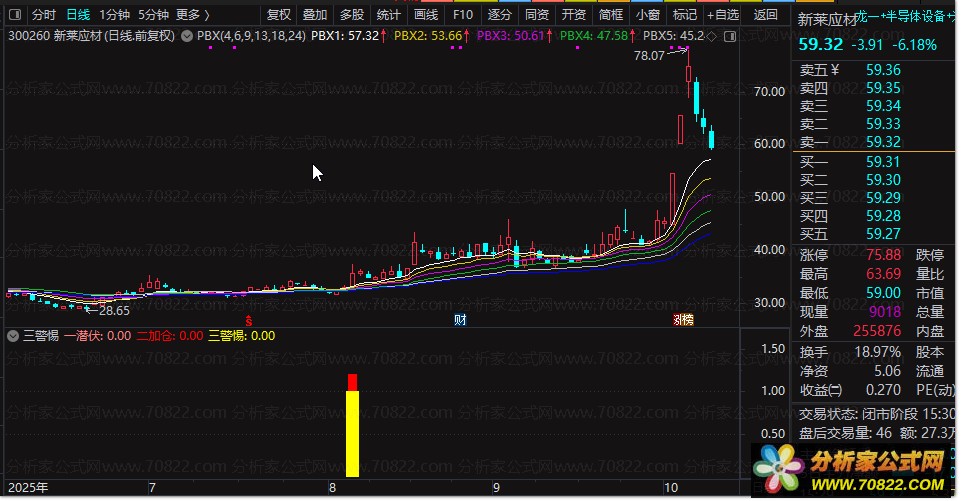The image size is (961, 501).
Task: Click the 换手 turnover 18.97%
Action: pyautogui.click(x=878, y=352)
